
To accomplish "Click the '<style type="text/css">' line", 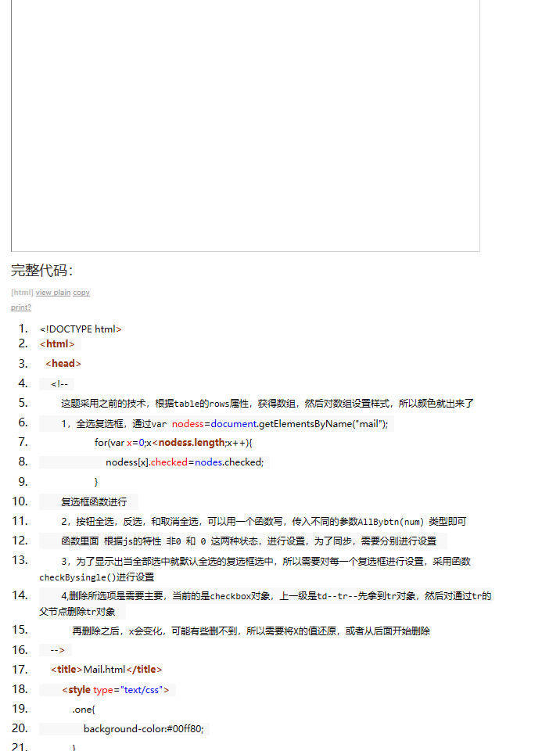I will (116, 690).
